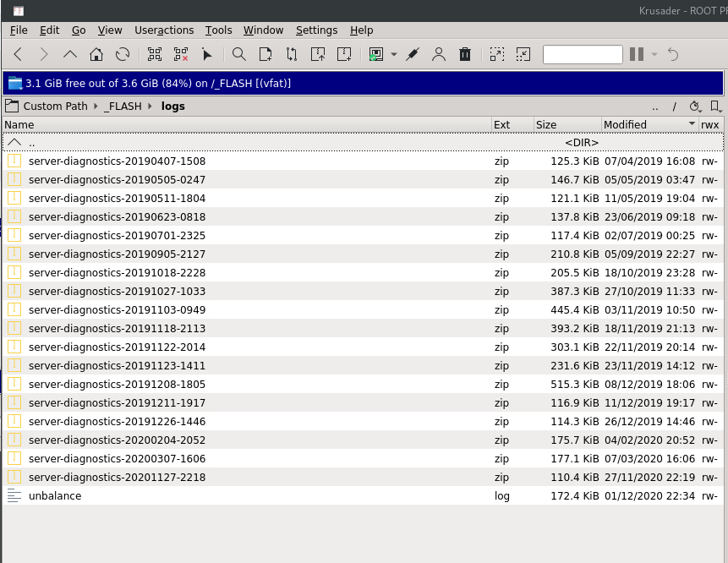Select the unbalance log file
Viewport: 728px width, 563px height.
tap(363, 495)
